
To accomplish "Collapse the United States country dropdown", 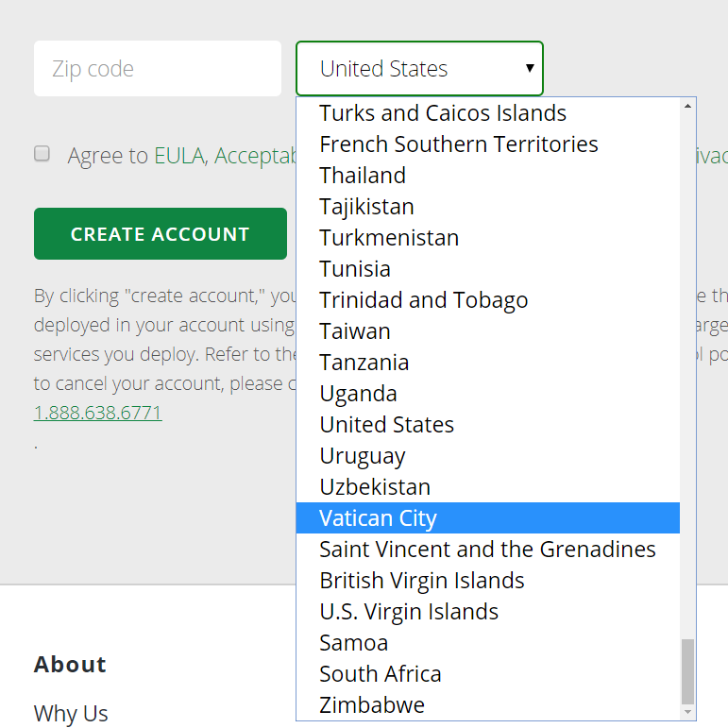I will click(419, 69).
